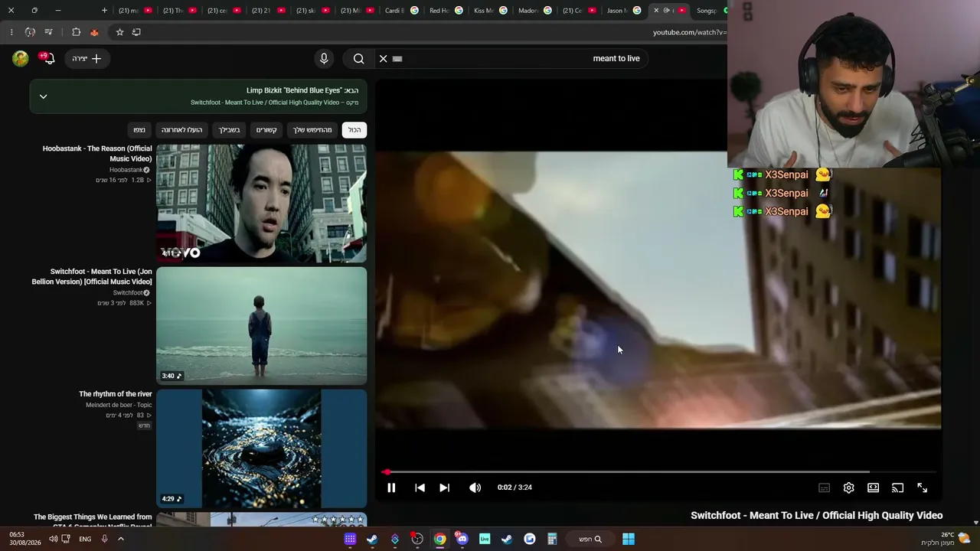
Task: Toggle subtitles on the video player
Action: coord(824,487)
